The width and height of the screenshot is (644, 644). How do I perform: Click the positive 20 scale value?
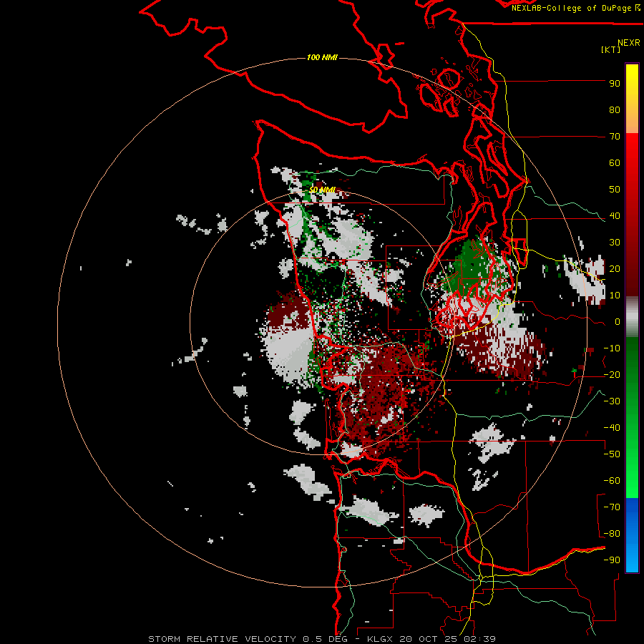pos(615,269)
